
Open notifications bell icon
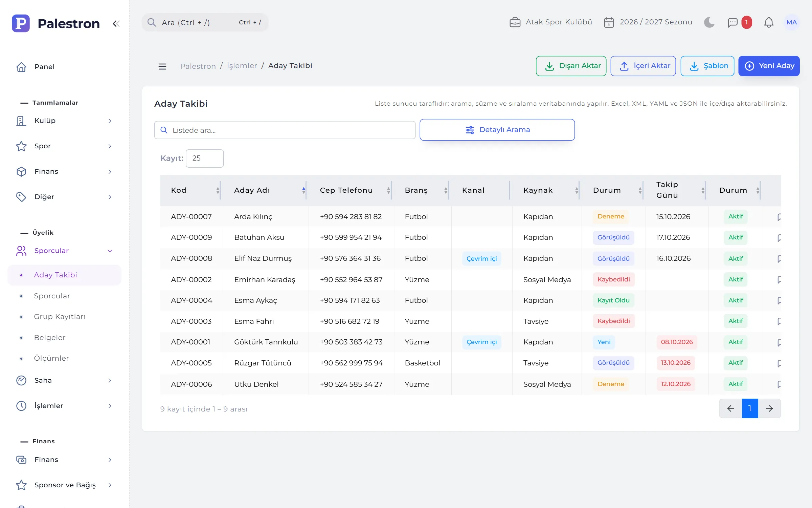(x=769, y=22)
